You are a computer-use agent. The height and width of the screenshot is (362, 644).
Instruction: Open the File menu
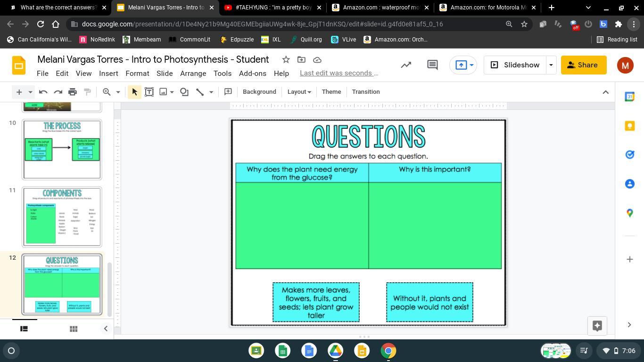pos(42,74)
